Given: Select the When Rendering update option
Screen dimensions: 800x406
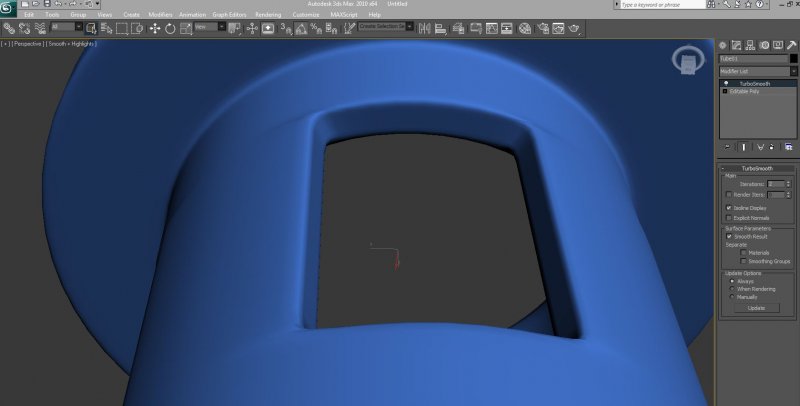Looking at the screenshot, I should click(732, 289).
